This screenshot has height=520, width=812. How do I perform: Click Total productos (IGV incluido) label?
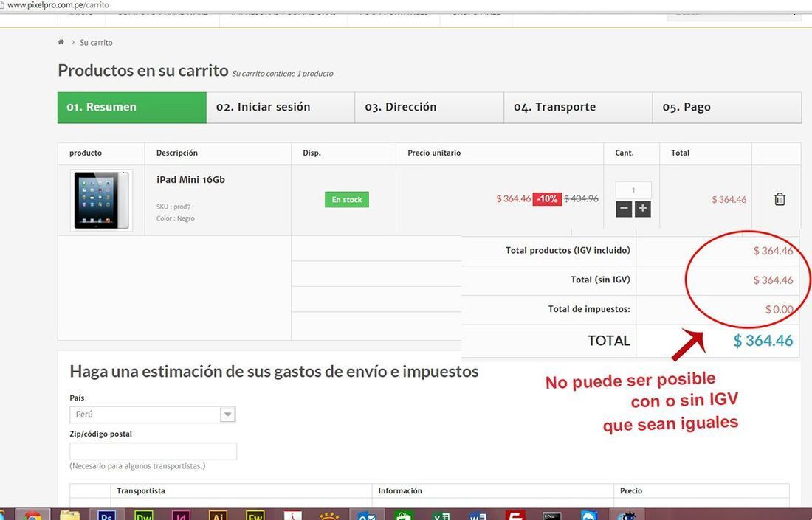tap(568, 251)
